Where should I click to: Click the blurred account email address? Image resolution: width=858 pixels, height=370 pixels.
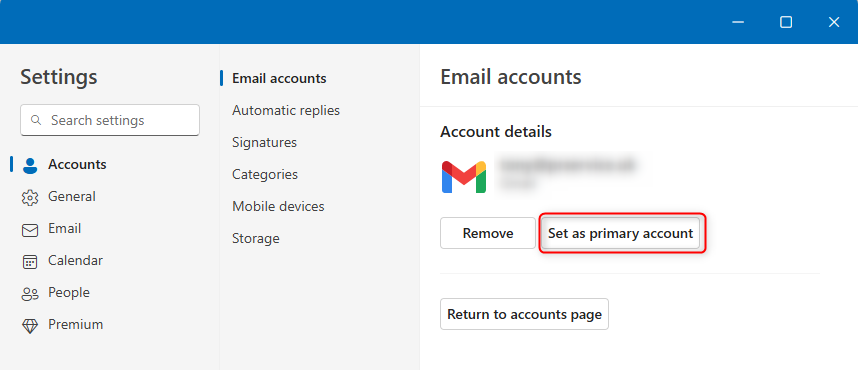coord(568,165)
